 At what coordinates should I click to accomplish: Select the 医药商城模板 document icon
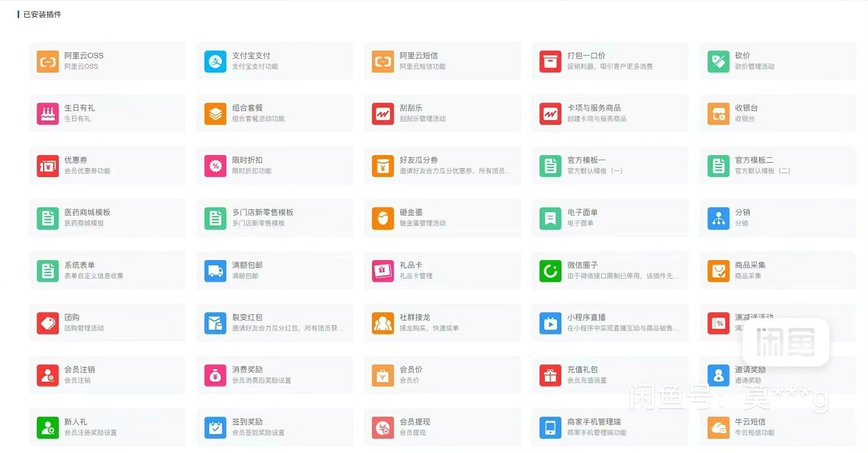(x=48, y=218)
